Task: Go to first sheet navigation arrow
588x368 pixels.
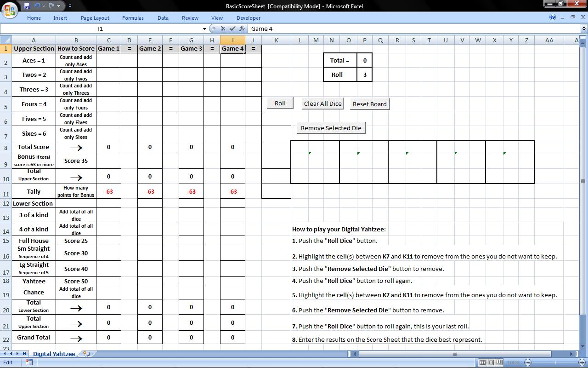Action: (5, 354)
